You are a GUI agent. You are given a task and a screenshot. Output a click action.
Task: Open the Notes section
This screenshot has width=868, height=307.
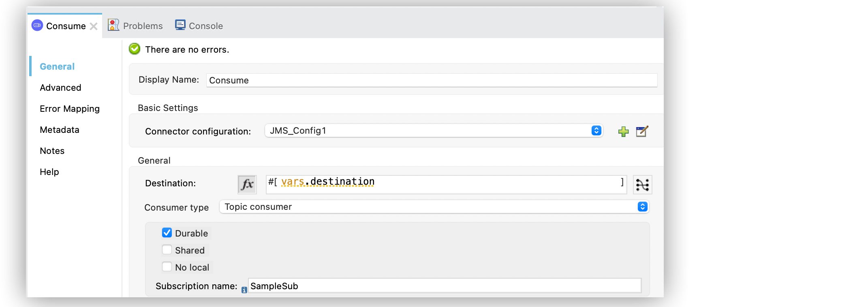click(x=52, y=151)
